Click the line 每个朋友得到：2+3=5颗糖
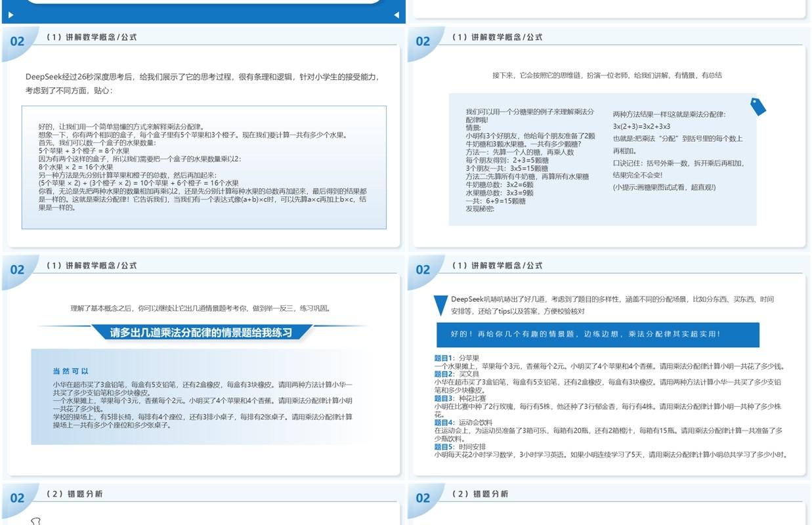This screenshot has height=525, width=812. click(x=507, y=160)
